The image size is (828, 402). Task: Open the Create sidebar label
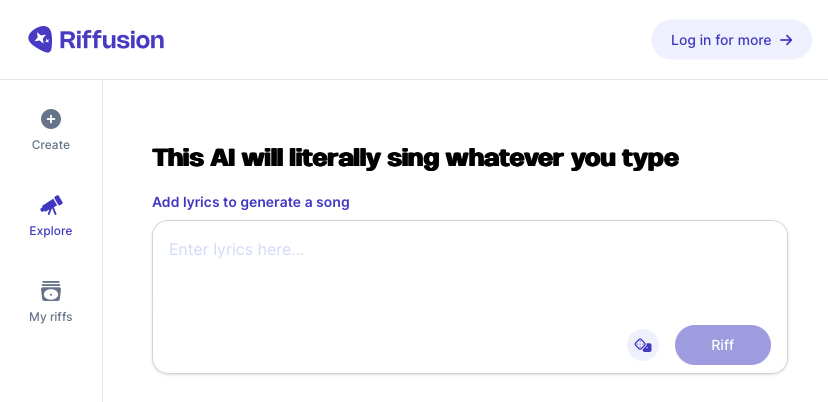click(51, 145)
